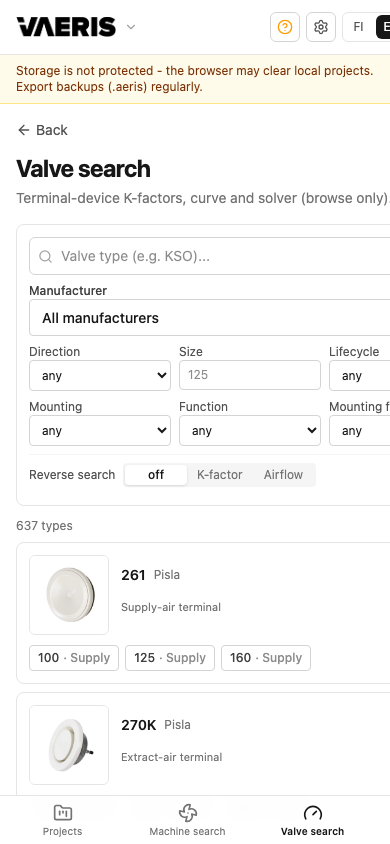Open the Mounting f... dropdown at right
The image size is (390, 844).
(359, 431)
